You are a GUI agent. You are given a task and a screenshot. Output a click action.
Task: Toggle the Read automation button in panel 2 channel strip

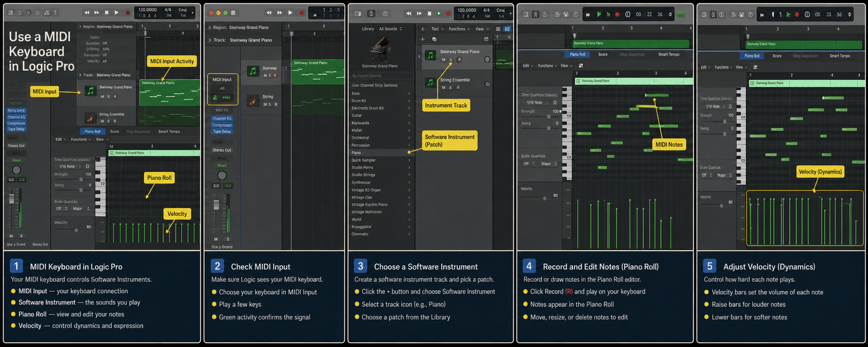pos(222,165)
